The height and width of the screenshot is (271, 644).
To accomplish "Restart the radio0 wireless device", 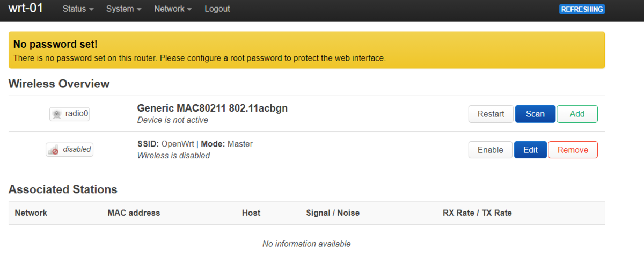I will point(491,114).
